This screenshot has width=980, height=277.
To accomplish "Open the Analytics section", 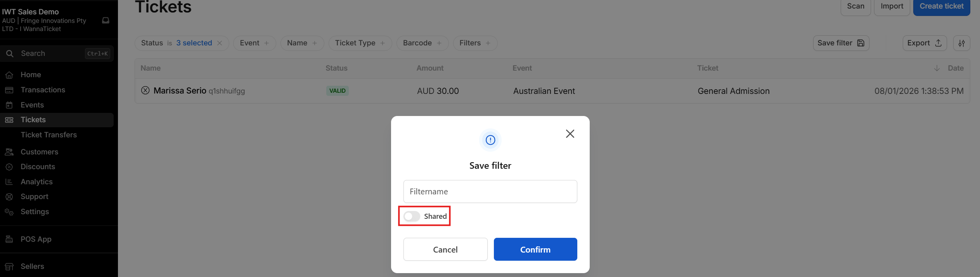I will pos(36,182).
